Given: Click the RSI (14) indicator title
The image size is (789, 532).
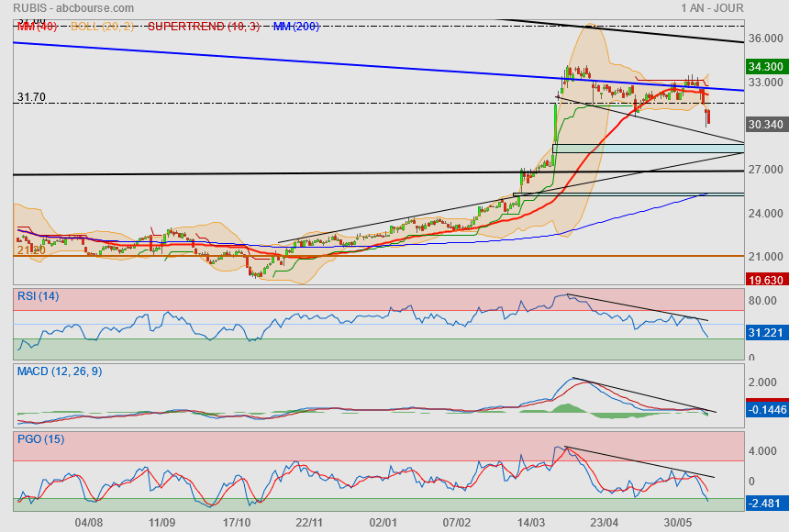Looking at the screenshot, I should (39, 296).
